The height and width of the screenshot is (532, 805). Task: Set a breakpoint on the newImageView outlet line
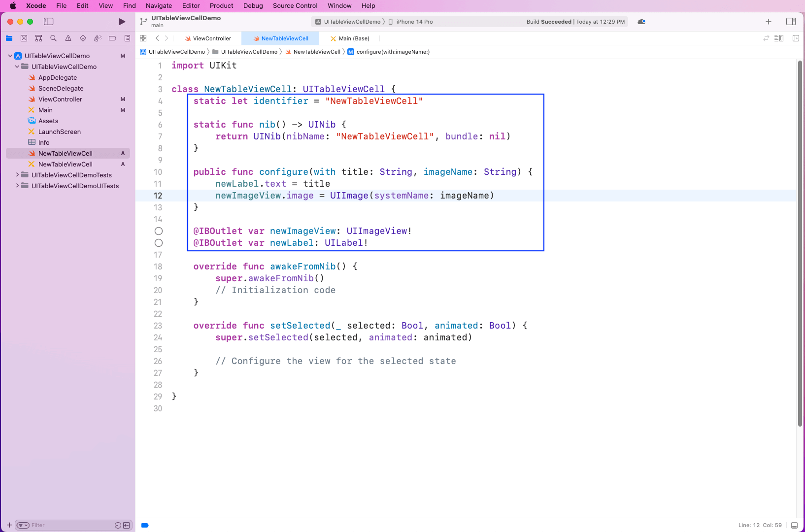[159, 231]
